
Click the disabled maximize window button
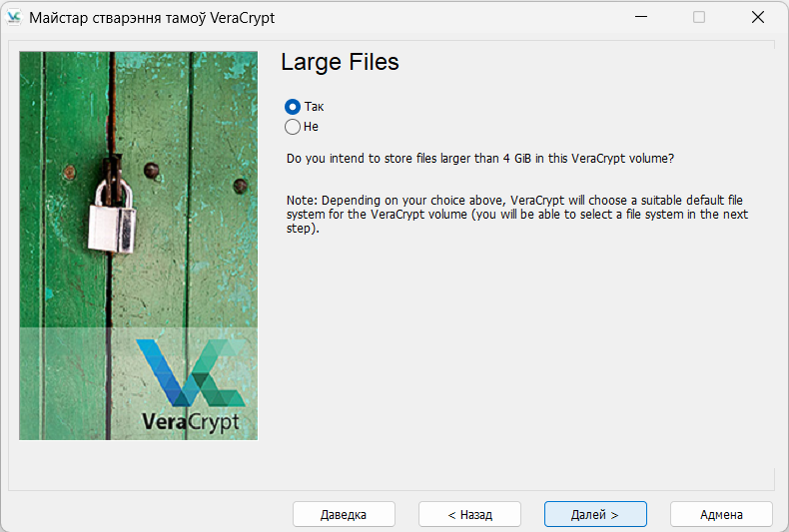tap(699, 17)
